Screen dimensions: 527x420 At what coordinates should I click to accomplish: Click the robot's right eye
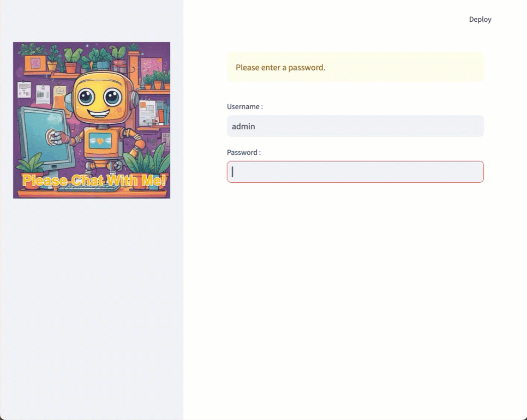click(112, 98)
